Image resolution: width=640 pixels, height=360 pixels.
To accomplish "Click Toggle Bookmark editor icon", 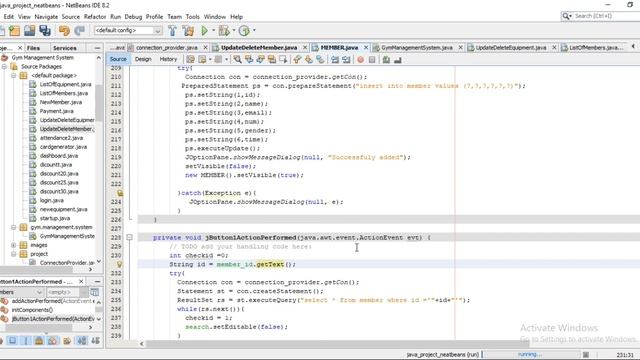I will (320, 60).
